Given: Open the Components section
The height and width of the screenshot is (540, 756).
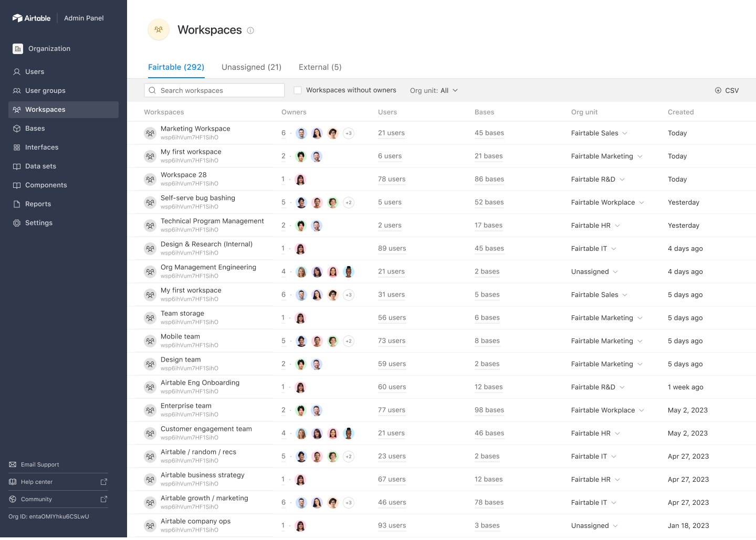Looking at the screenshot, I should pyautogui.click(x=46, y=185).
